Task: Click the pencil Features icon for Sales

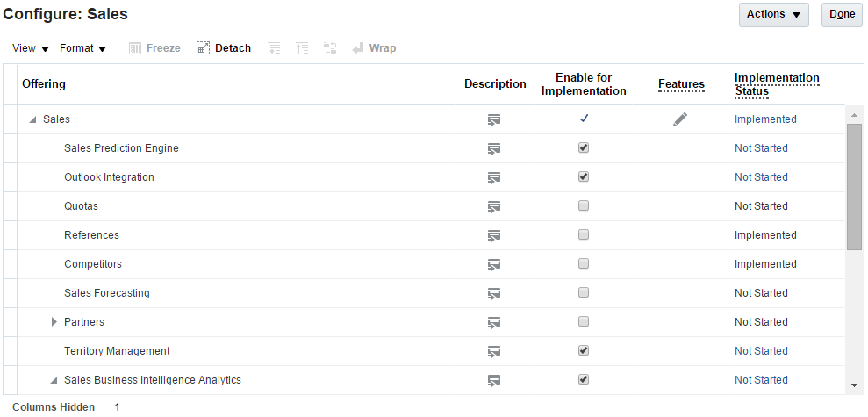Action: (680, 119)
